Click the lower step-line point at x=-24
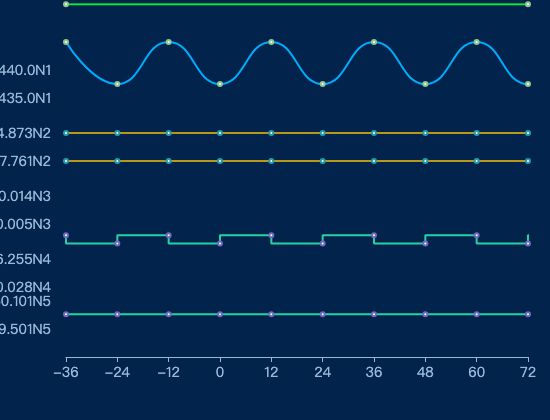The image size is (550, 420). (118, 244)
